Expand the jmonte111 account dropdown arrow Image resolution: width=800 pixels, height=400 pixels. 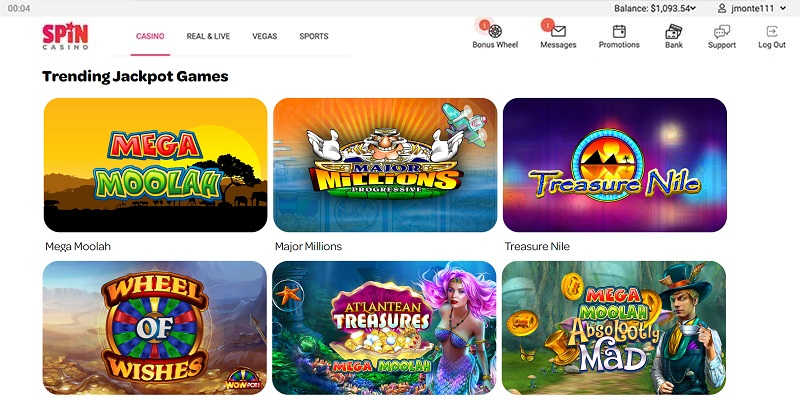tap(783, 8)
